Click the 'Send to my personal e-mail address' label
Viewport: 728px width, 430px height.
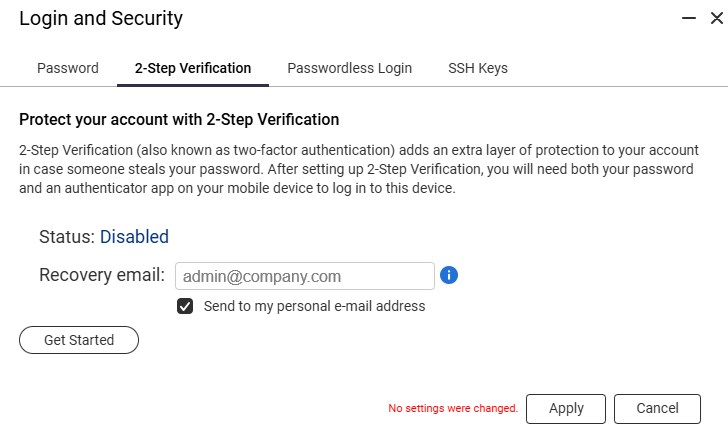[x=314, y=306]
